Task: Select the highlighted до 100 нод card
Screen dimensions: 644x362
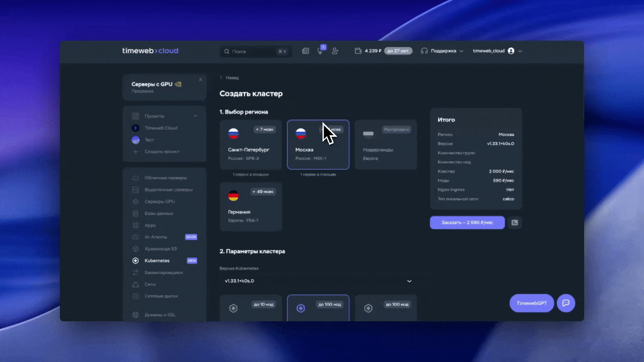Action: (x=318, y=308)
